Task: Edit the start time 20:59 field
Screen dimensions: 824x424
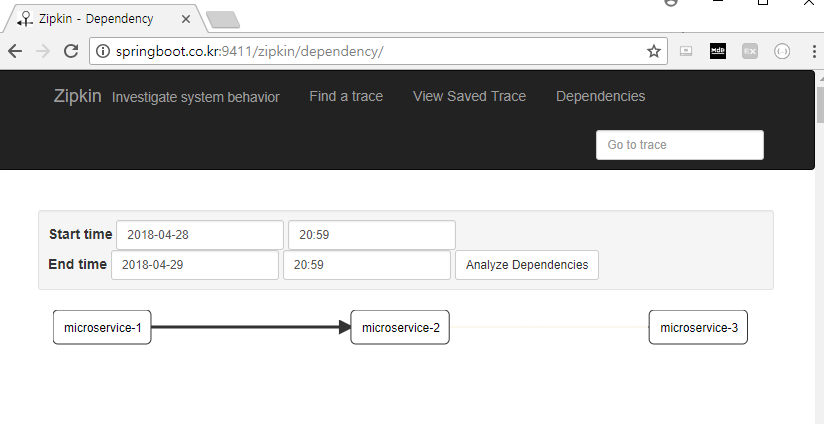Action: 372,235
